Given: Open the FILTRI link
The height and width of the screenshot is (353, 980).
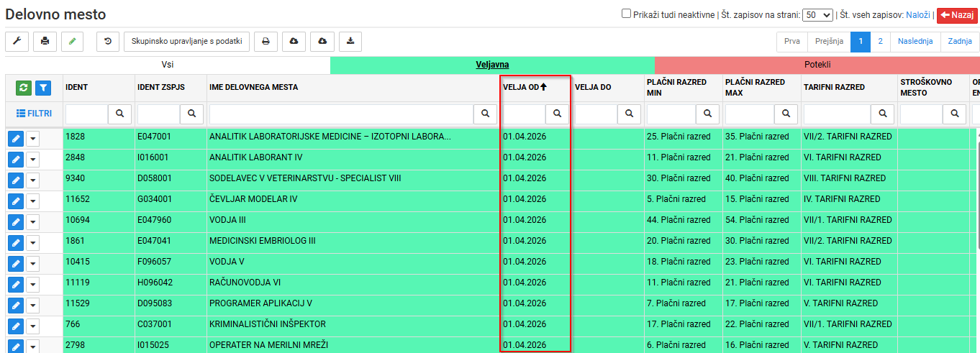Looking at the screenshot, I should [x=34, y=114].
